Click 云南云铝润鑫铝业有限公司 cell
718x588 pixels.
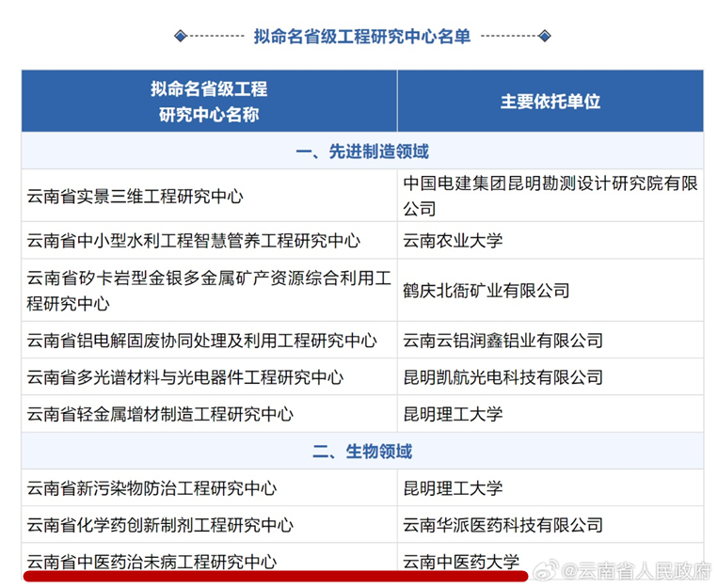(550, 341)
